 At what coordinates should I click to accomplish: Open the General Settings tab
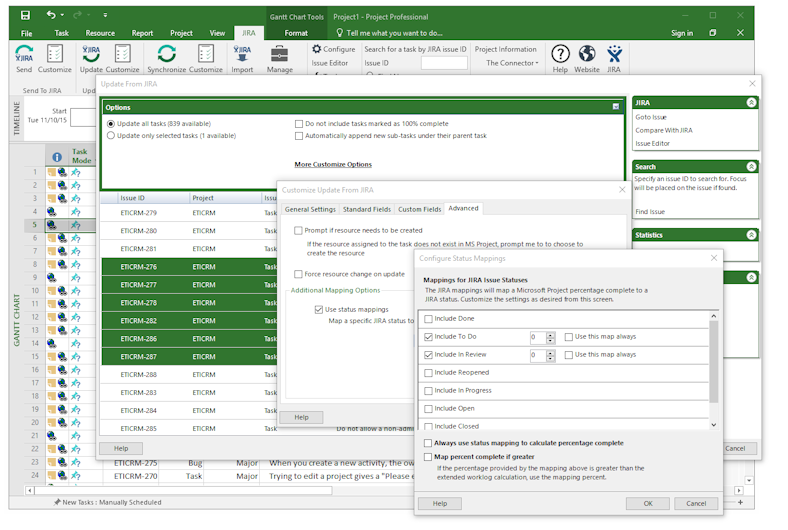pyautogui.click(x=310, y=209)
